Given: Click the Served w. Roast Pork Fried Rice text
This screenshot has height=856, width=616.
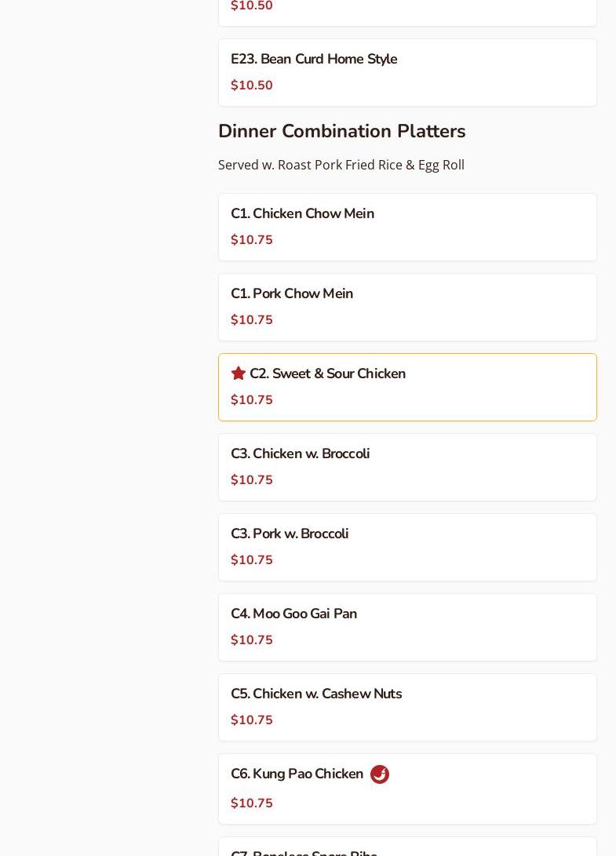Looking at the screenshot, I should (341, 165).
